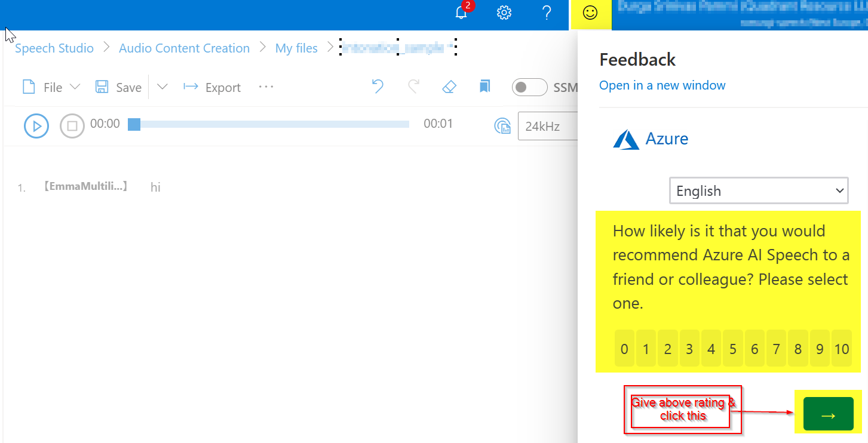Click the bookmark icon in toolbar
The width and height of the screenshot is (868, 443).
484,87
